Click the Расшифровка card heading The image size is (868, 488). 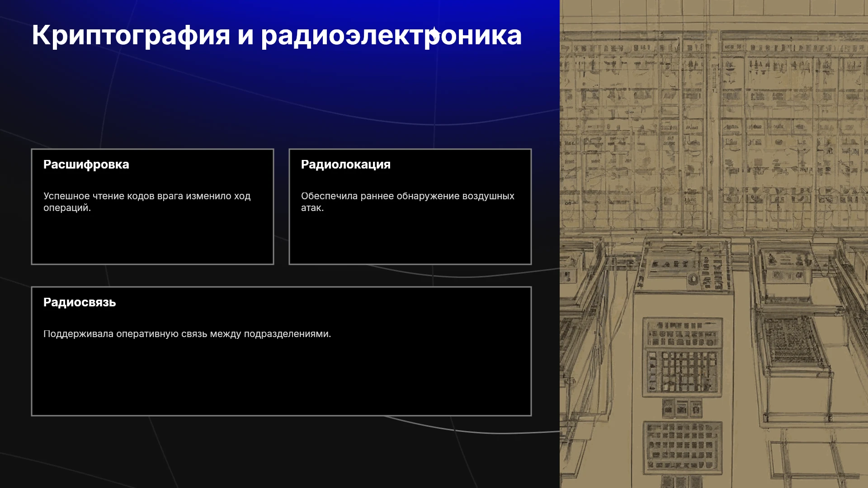[x=86, y=164]
